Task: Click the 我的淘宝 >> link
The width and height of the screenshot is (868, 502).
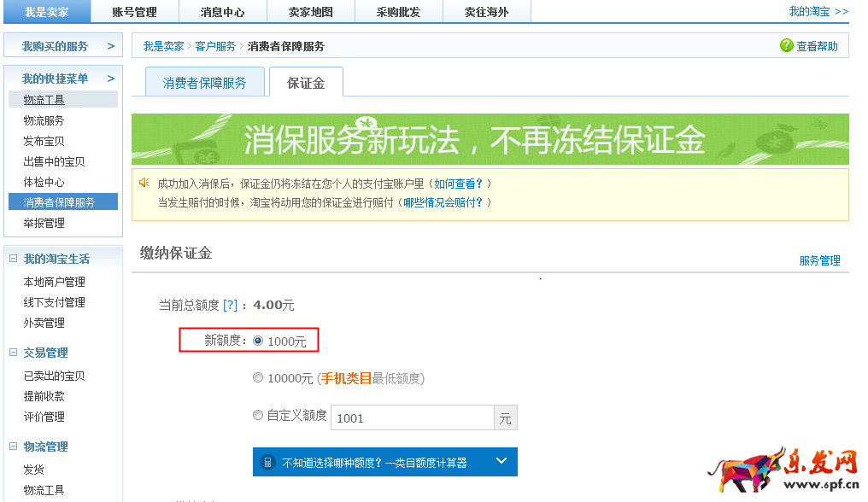Action: click(x=818, y=11)
